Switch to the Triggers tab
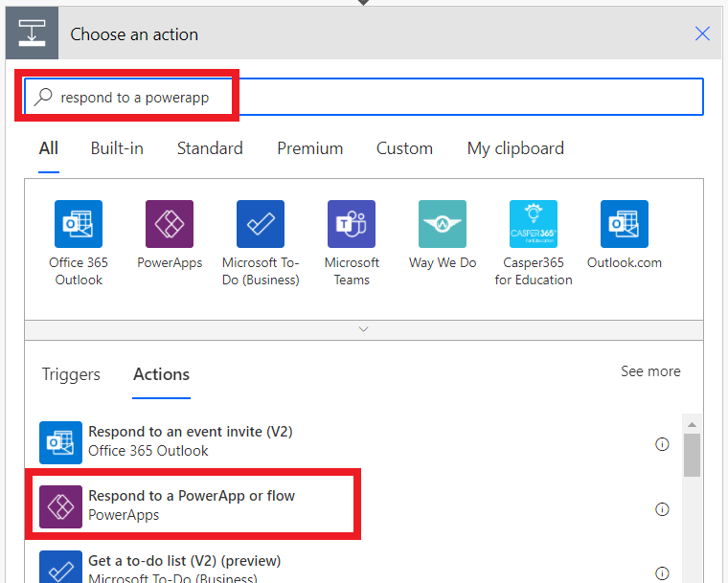This screenshot has width=728, height=583. tap(71, 374)
